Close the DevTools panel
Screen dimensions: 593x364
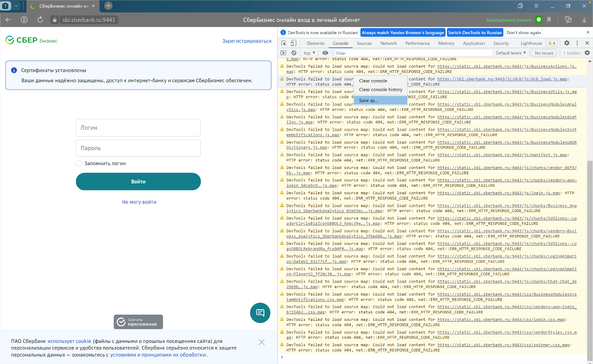[x=587, y=43]
